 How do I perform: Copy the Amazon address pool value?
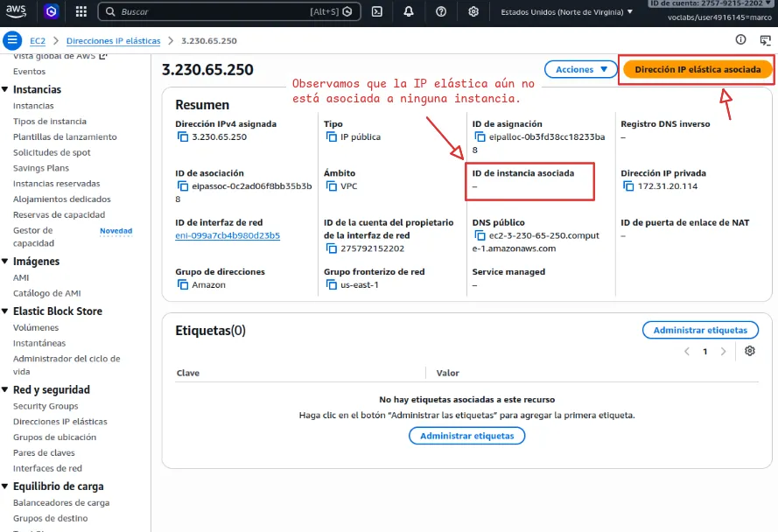click(183, 284)
